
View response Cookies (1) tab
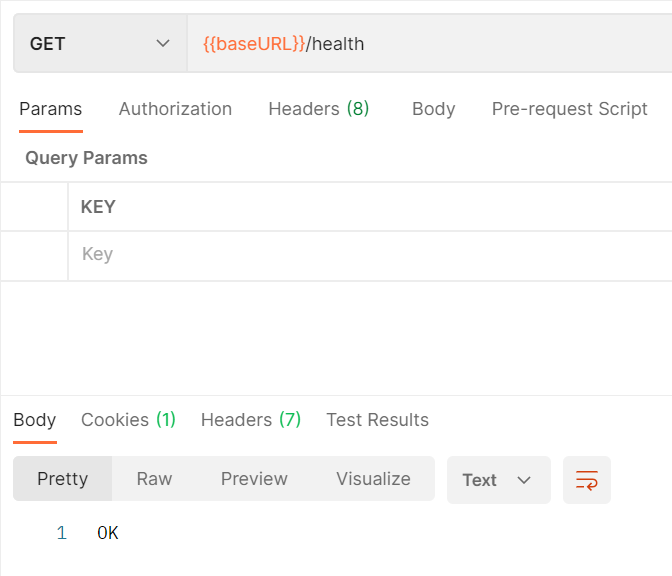(128, 420)
